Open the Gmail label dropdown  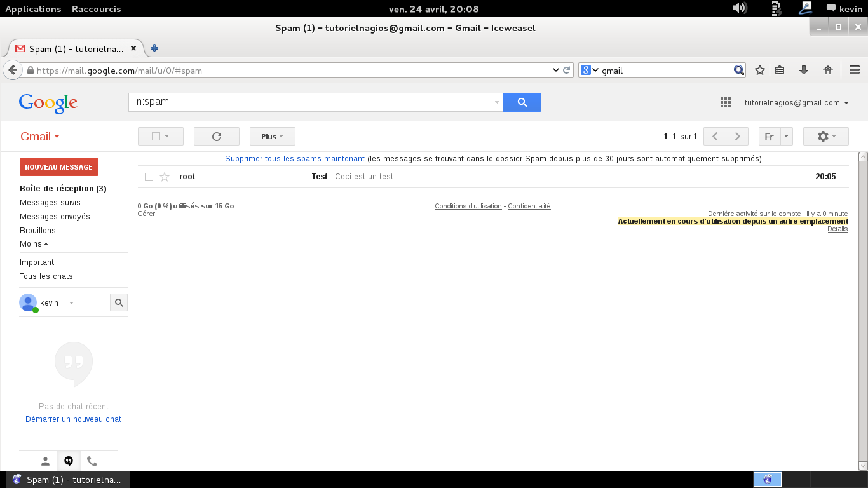(39, 137)
